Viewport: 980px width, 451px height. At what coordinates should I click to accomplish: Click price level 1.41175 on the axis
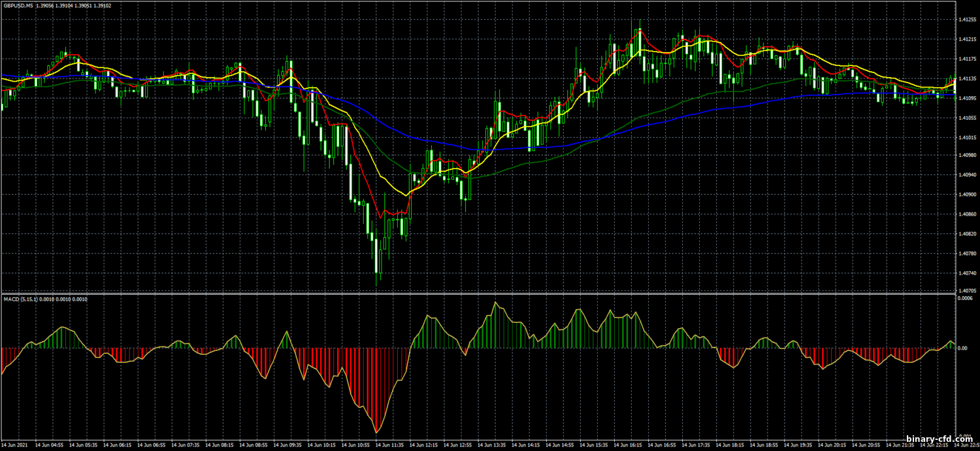[x=967, y=59]
